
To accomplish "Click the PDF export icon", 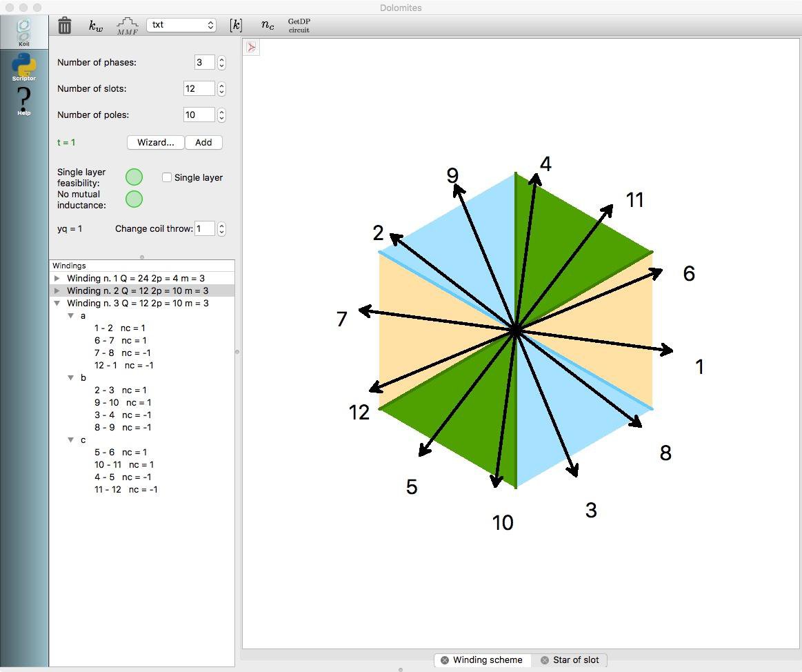I will (251, 48).
